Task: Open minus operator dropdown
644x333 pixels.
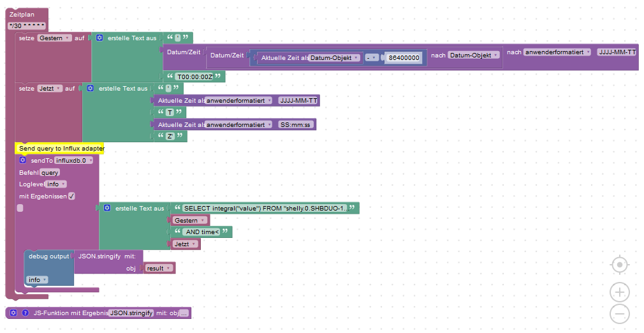Action: [372, 58]
